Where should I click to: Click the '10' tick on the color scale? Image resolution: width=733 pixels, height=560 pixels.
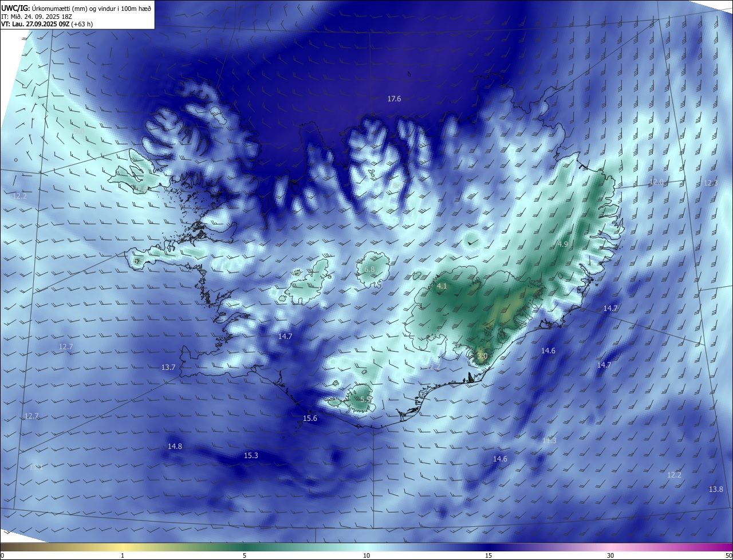(x=366, y=555)
